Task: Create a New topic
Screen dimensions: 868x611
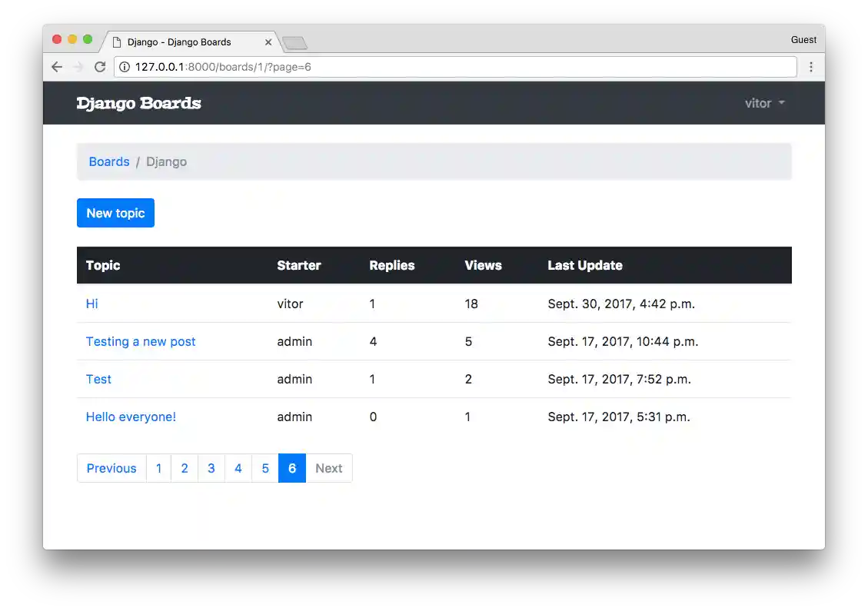Action: (115, 213)
